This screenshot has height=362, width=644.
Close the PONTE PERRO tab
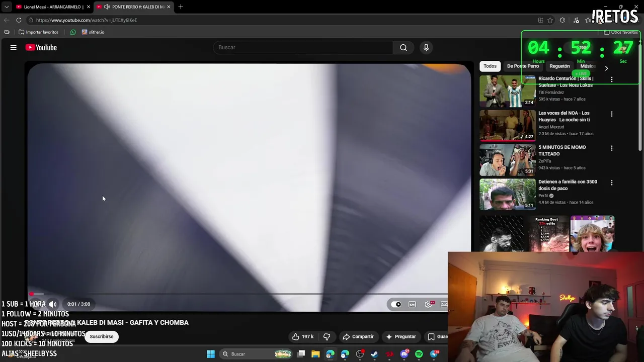(169, 7)
